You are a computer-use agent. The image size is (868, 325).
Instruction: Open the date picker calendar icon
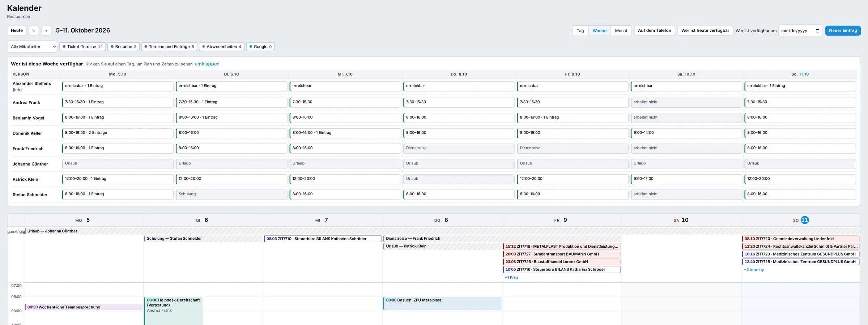(x=817, y=31)
